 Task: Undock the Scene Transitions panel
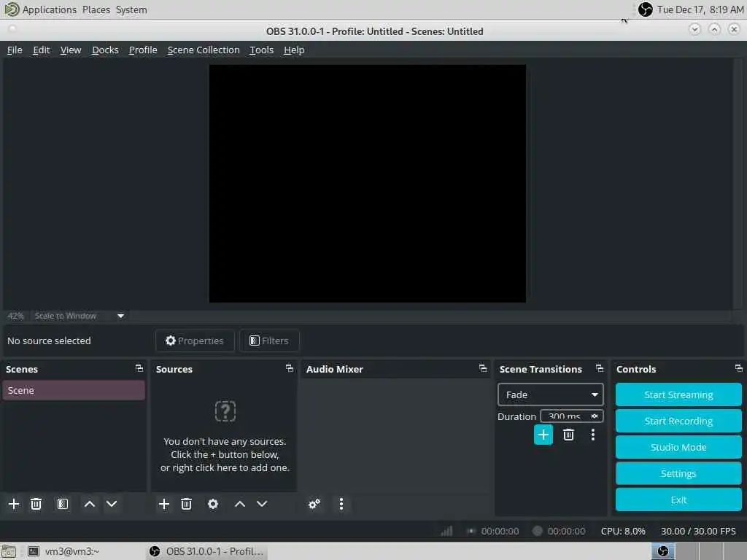(600, 368)
